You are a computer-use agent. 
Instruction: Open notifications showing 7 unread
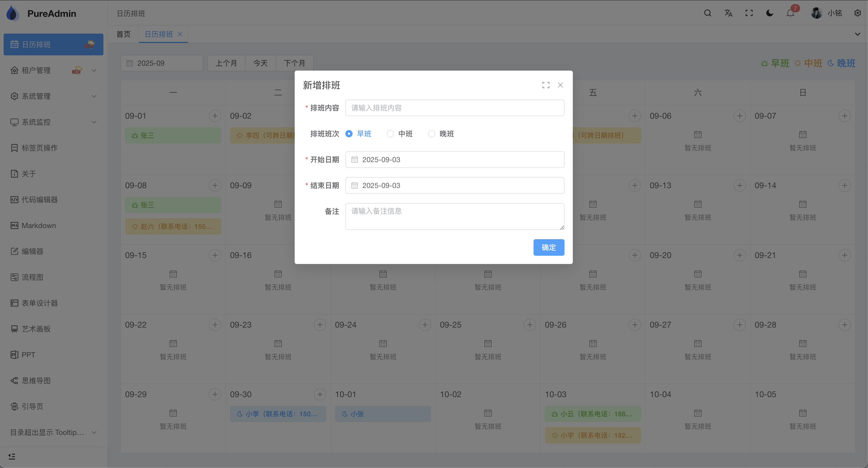click(790, 14)
